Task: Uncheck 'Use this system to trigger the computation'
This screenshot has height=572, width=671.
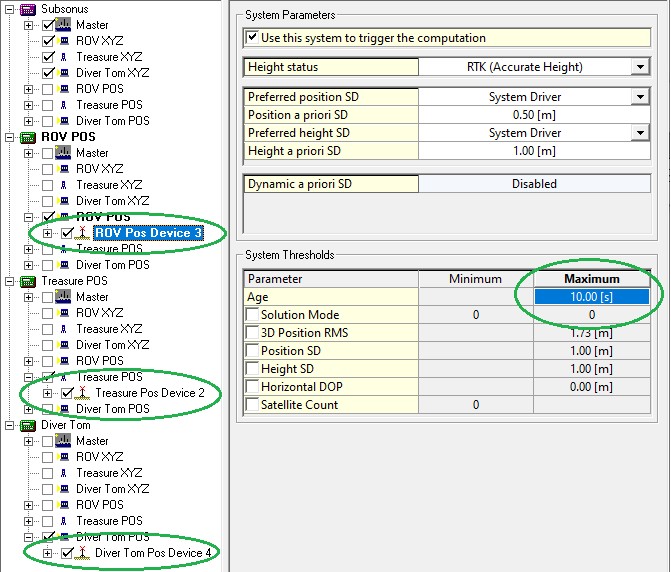Action: pos(253,38)
